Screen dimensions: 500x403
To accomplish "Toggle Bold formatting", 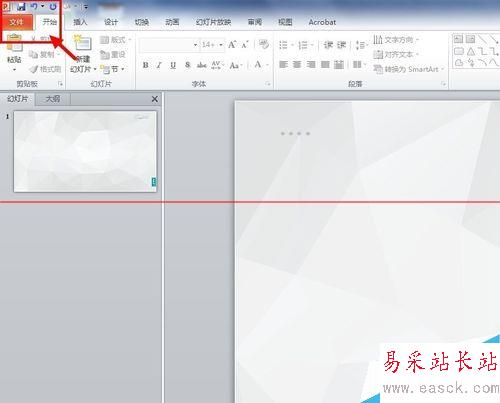I will (146, 65).
